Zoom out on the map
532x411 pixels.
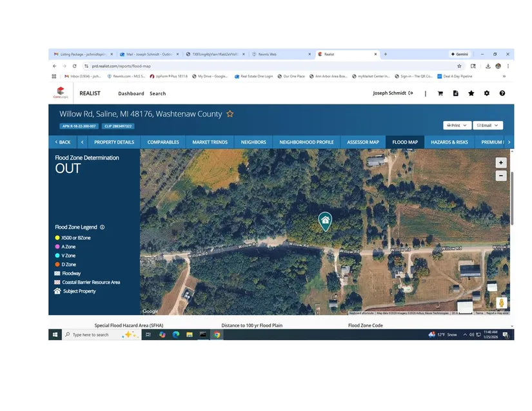click(501, 176)
